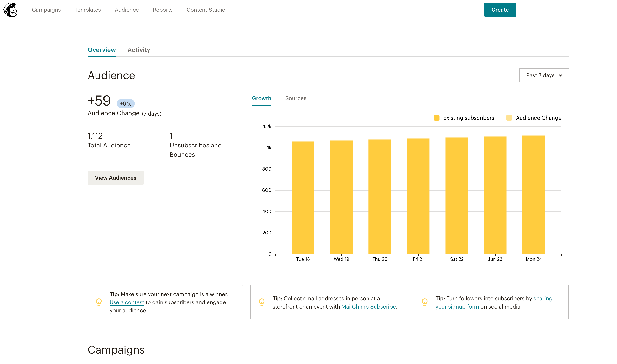Follow the Use a contest link

click(x=127, y=302)
